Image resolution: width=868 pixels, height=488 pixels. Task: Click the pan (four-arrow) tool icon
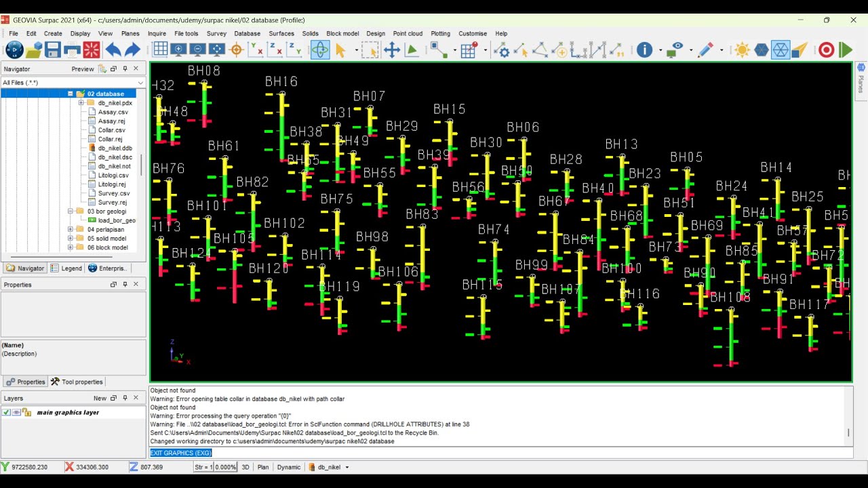(391, 49)
